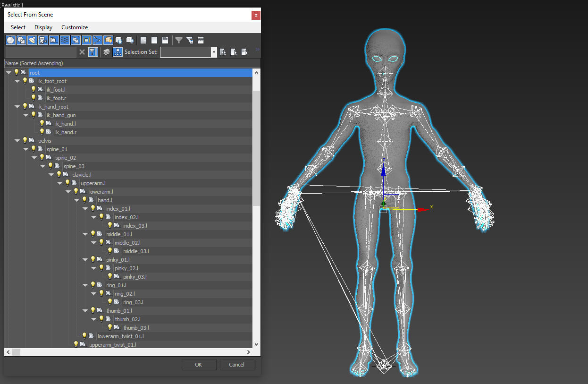Collapse the spine_01 tree node
Viewport: 588px width, 384px height.
pos(26,149)
